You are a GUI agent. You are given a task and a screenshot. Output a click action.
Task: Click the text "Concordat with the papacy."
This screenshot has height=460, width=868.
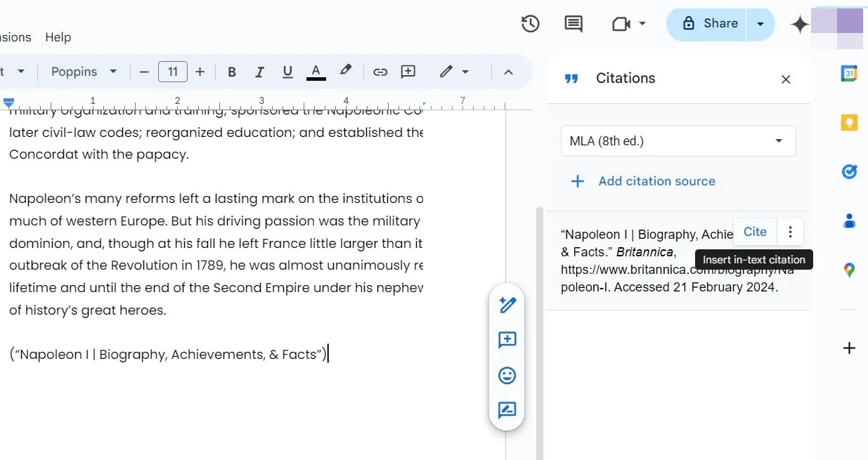tap(99, 155)
